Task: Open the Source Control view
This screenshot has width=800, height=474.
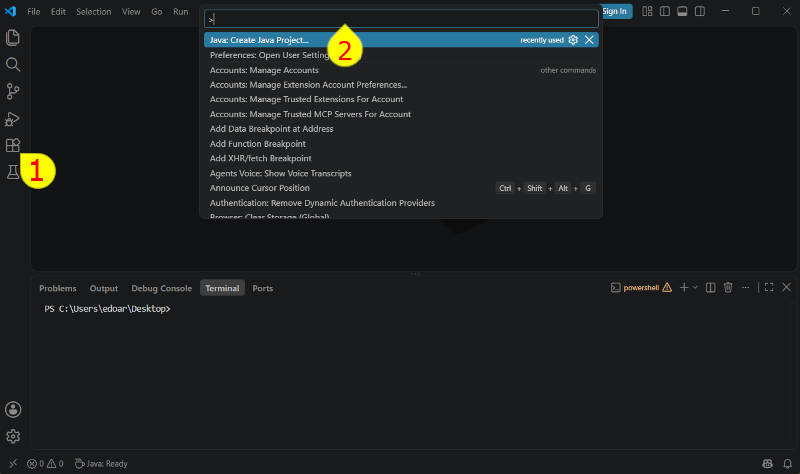Action: tap(13, 92)
